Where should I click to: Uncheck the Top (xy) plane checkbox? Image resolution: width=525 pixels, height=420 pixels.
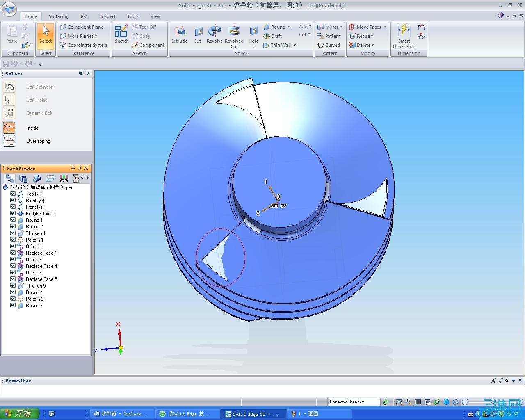click(13, 194)
